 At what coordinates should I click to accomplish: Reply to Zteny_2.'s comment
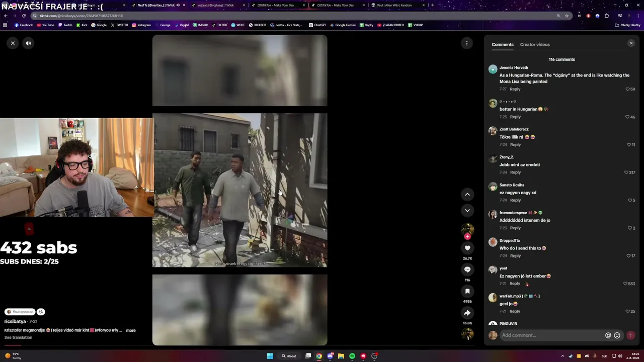[x=515, y=172]
